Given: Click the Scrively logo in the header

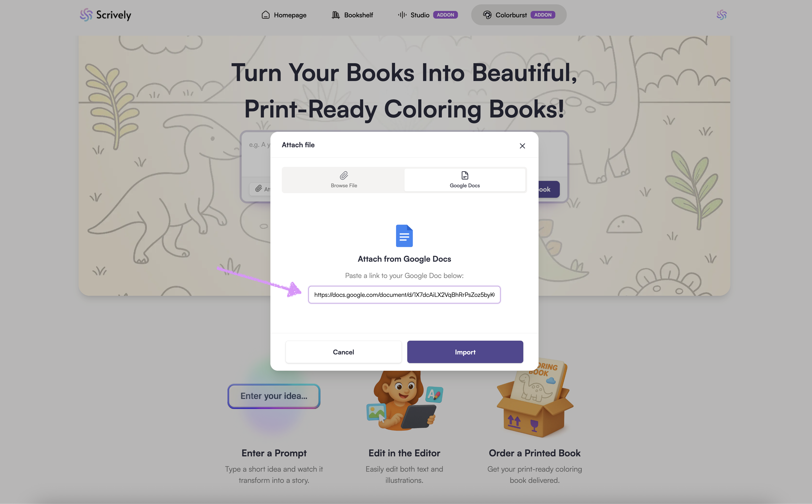Looking at the screenshot, I should [105, 15].
